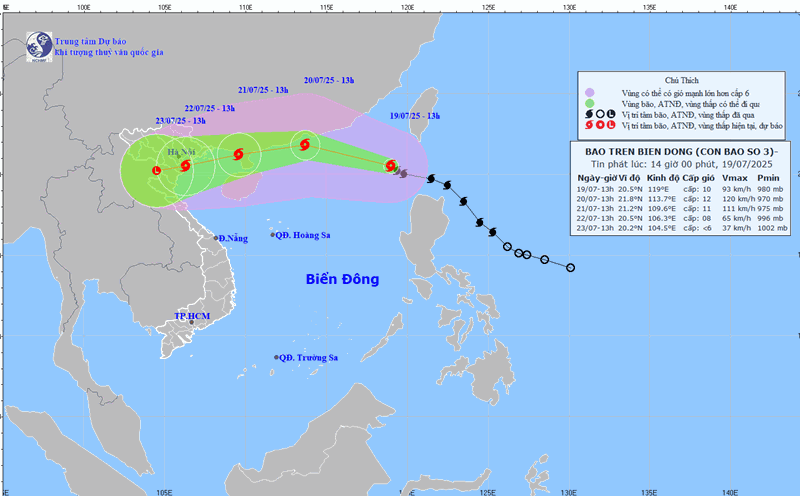Select the red L low-pressure icon on the map
This screenshot has height=496, width=800.
click(156, 171)
